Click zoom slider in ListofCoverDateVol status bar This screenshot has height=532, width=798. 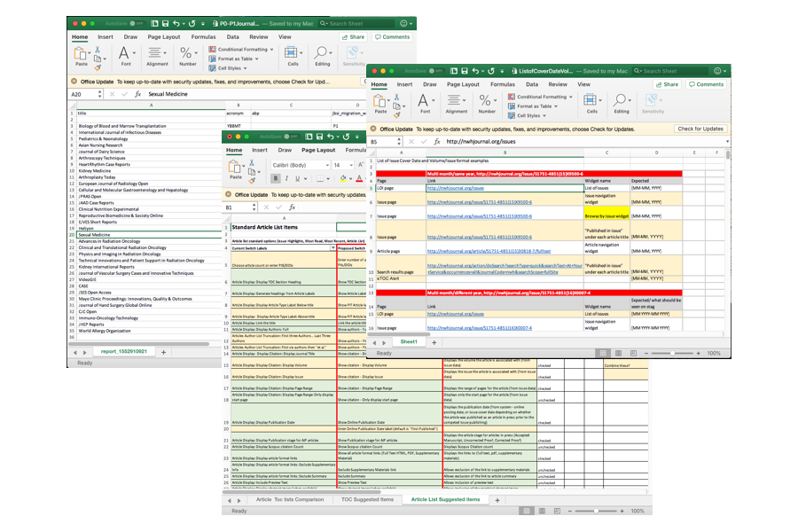pyautogui.click(x=674, y=353)
